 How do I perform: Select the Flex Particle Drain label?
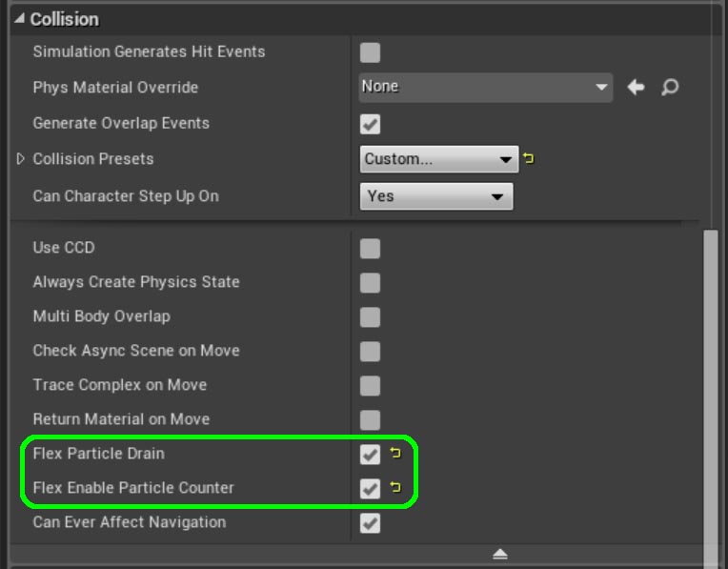click(98, 454)
